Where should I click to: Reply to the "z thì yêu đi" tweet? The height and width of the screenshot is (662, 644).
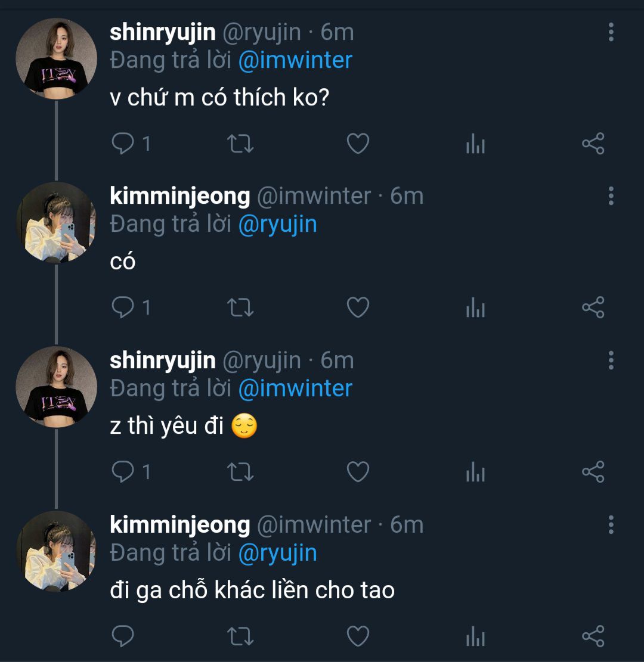tap(123, 472)
